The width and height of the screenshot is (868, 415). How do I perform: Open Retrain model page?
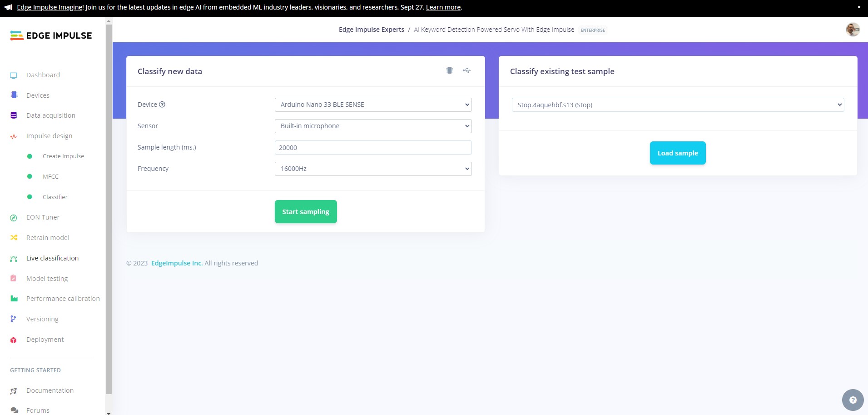pyautogui.click(x=48, y=238)
